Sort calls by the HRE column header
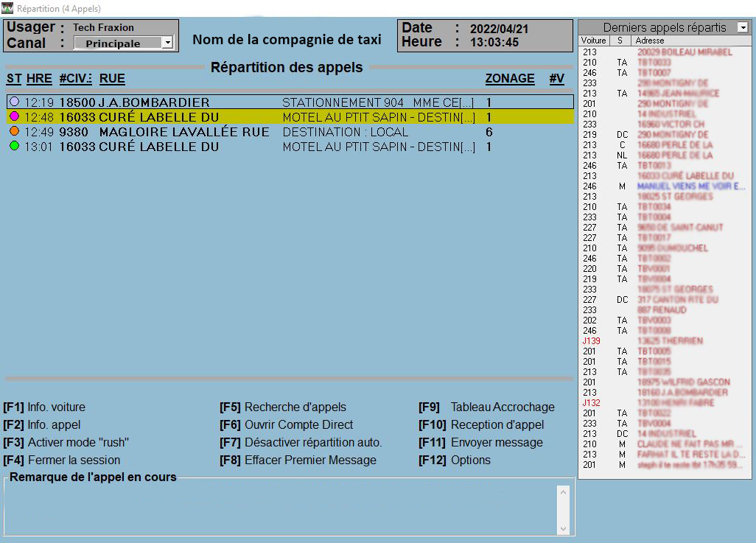 (x=39, y=79)
